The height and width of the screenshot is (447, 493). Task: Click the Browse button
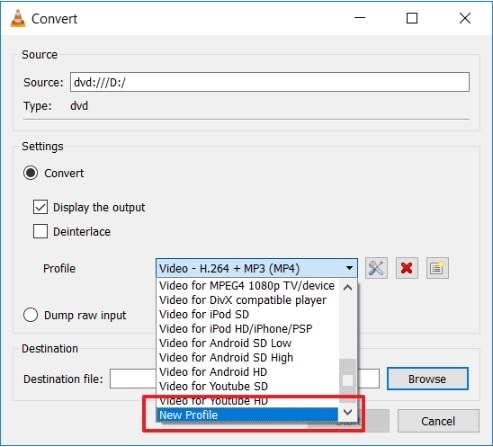(x=427, y=379)
